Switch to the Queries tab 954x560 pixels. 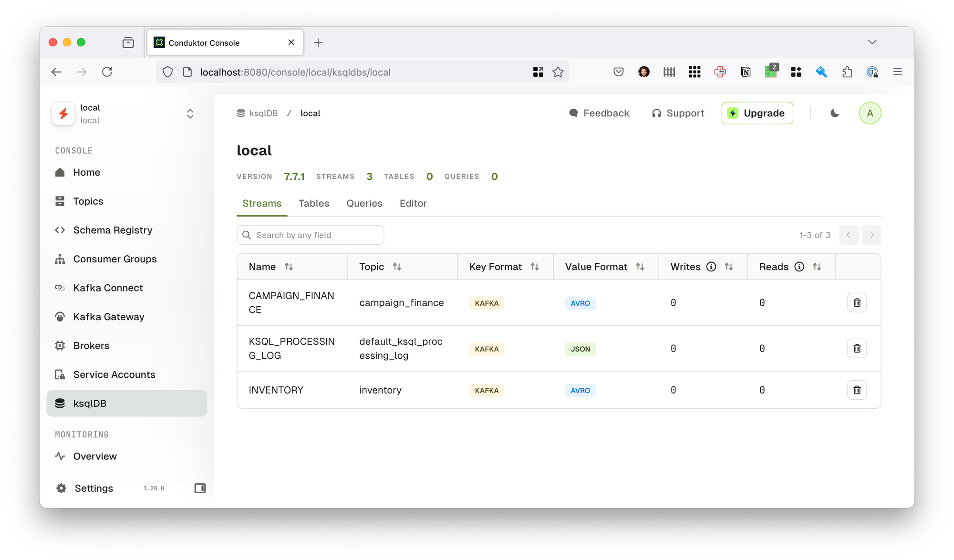coord(364,203)
